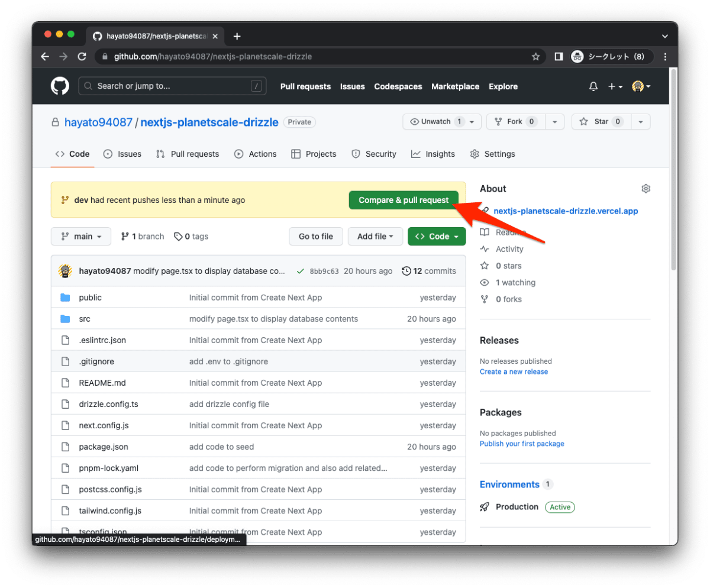The width and height of the screenshot is (710, 588).
Task: Open the 1 branch link
Action: tap(143, 237)
